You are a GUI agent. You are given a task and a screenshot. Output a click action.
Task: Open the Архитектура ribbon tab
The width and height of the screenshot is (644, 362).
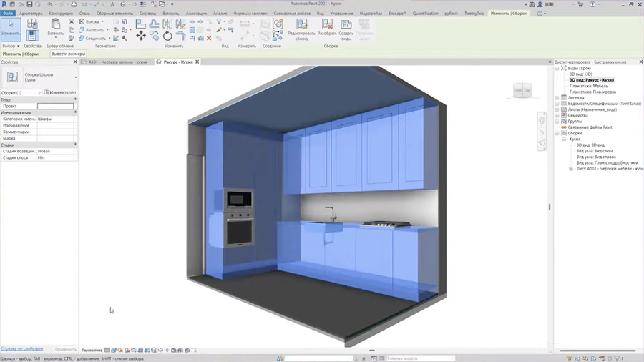(x=31, y=13)
